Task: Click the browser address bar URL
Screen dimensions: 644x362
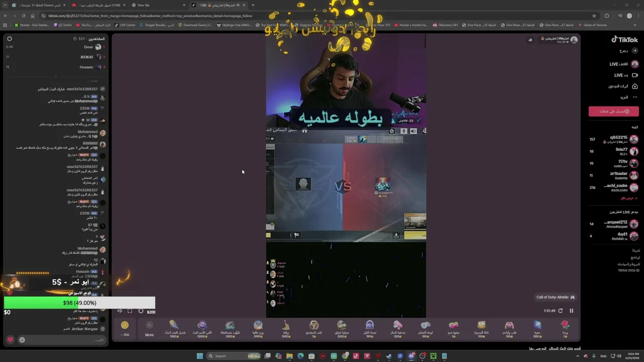Action: (x=150, y=16)
